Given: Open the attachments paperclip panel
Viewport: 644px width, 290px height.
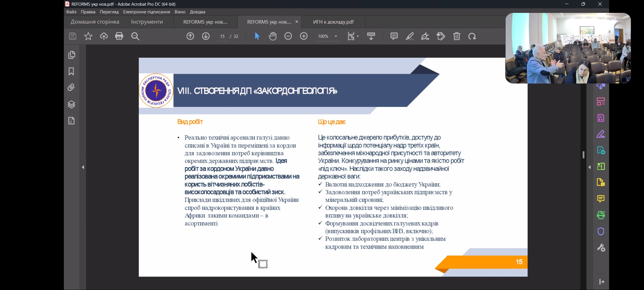Looking at the screenshot, I should (x=71, y=88).
